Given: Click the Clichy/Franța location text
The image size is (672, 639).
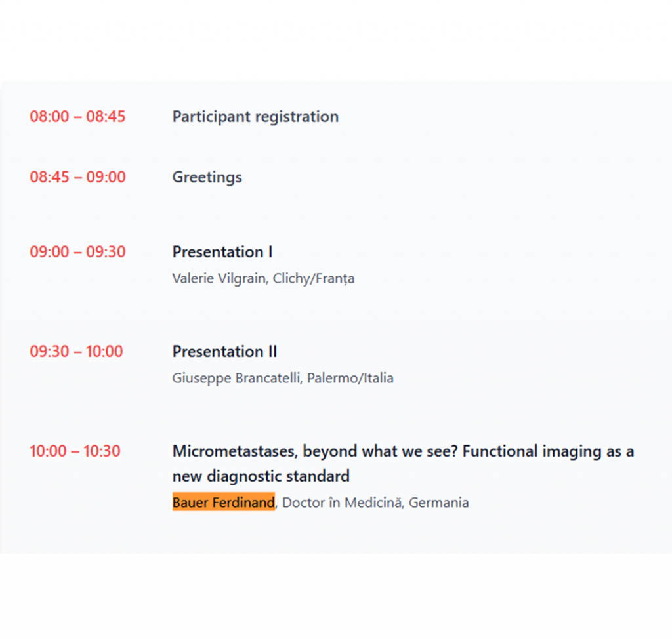Looking at the screenshot, I should 314,278.
